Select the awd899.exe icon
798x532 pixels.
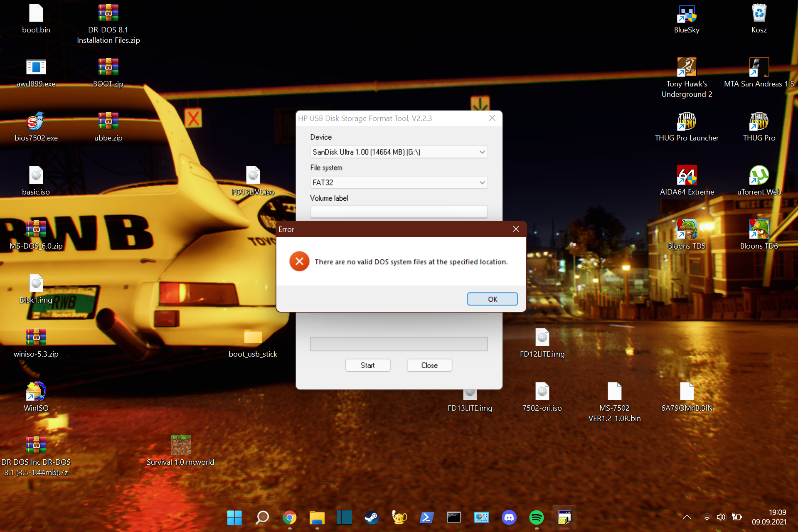pos(36,67)
